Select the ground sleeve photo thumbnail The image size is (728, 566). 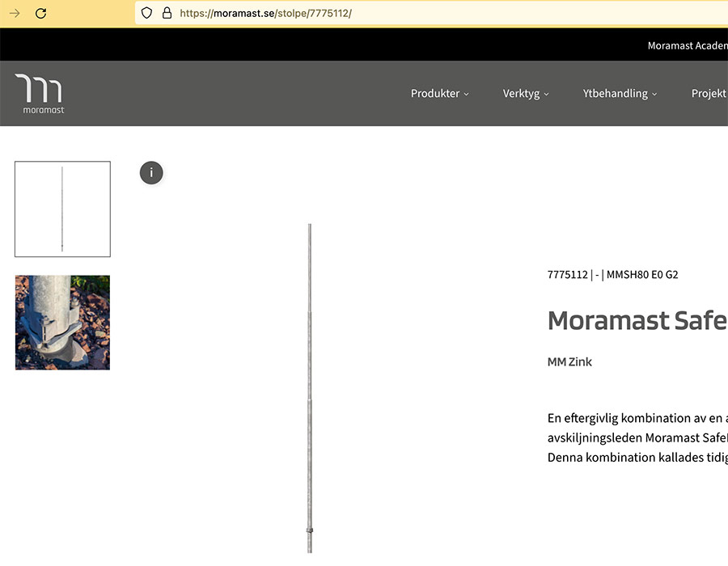(x=62, y=323)
